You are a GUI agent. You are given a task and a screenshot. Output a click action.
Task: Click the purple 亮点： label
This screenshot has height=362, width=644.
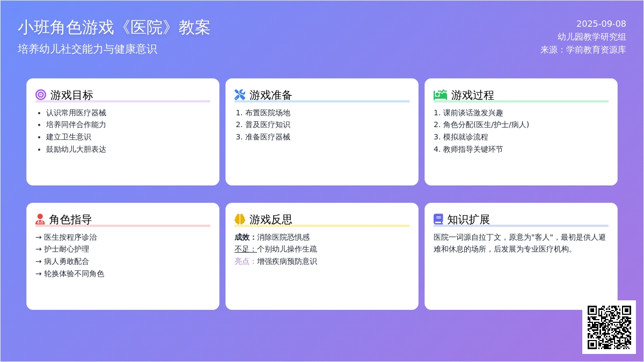coord(245,262)
